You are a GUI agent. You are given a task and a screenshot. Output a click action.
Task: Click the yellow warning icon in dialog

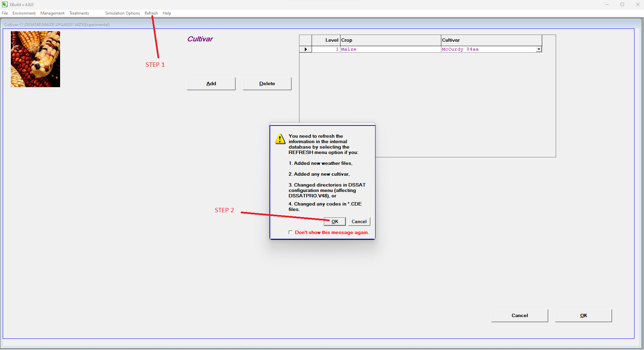coord(280,139)
